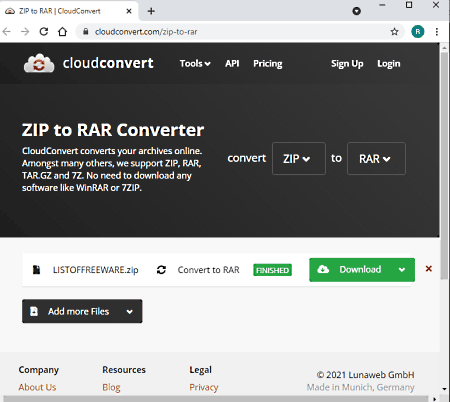Reload the page with the refresh icon

point(44,32)
